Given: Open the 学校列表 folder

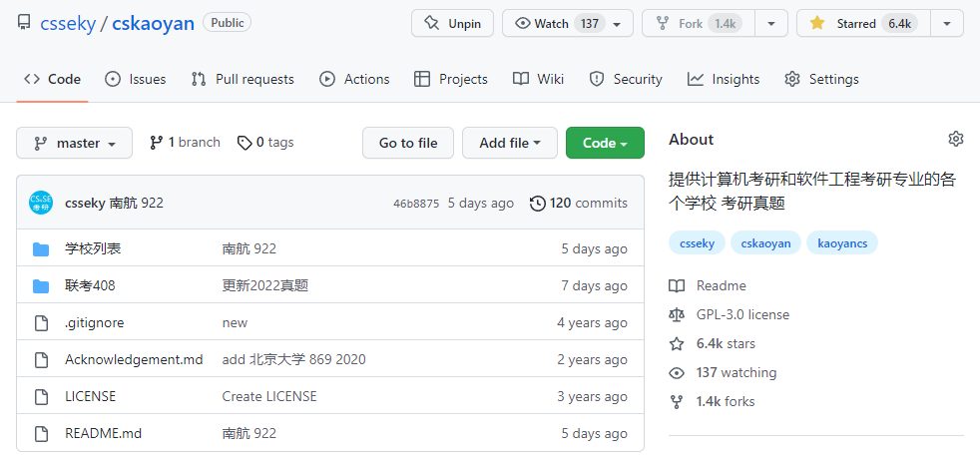Looking at the screenshot, I should click(93, 248).
